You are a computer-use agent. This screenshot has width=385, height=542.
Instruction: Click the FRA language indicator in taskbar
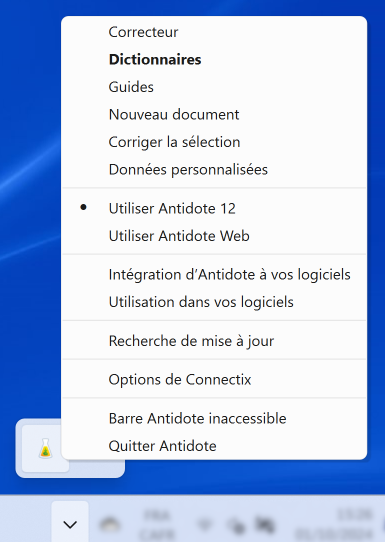(x=157, y=524)
